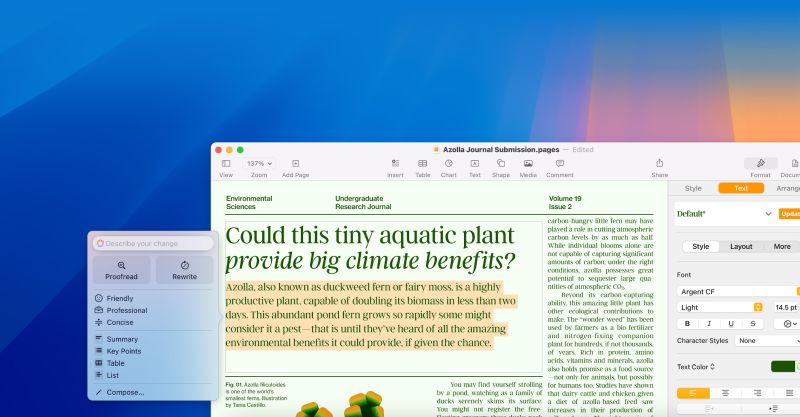Apply Strikethrough formatting in Font section
The width and height of the screenshot is (800, 417).
[753, 324]
